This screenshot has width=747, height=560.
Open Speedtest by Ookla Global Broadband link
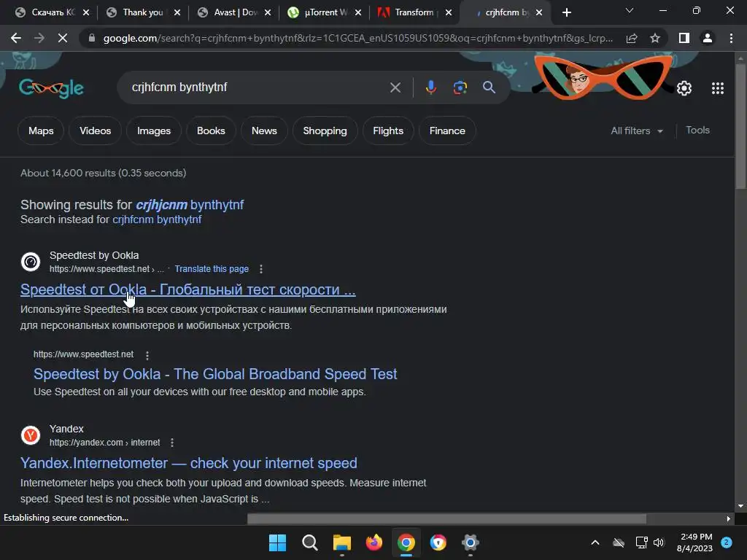point(215,374)
